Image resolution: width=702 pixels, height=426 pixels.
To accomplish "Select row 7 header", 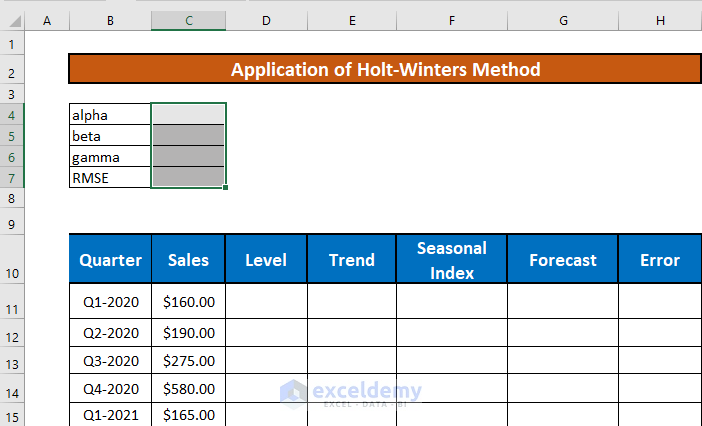I will [12, 178].
